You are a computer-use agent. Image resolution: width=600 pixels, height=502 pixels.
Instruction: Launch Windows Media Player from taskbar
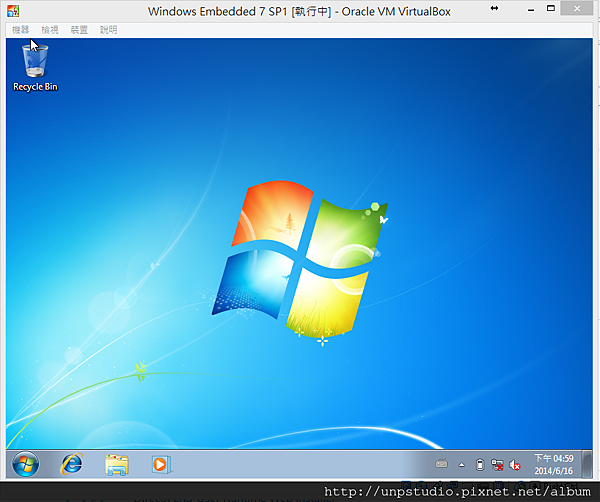pos(161,465)
